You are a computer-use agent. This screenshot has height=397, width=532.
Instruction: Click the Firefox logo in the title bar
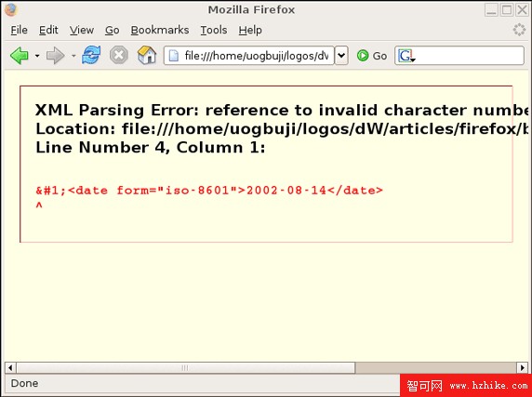[x=11, y=10]
